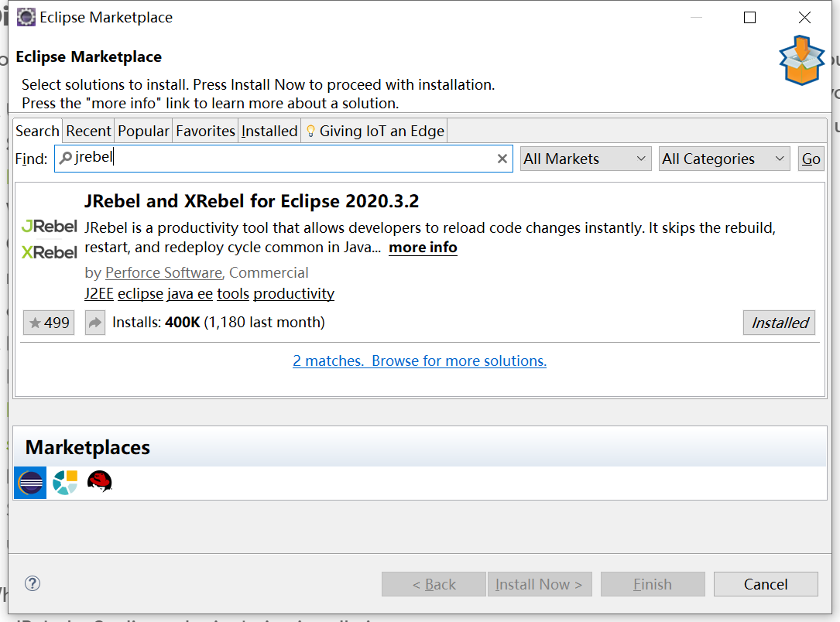Click the JRebel XRebel logo thumbnail
Viewport: 840px width, 622px height.
[x=50, y=239]
